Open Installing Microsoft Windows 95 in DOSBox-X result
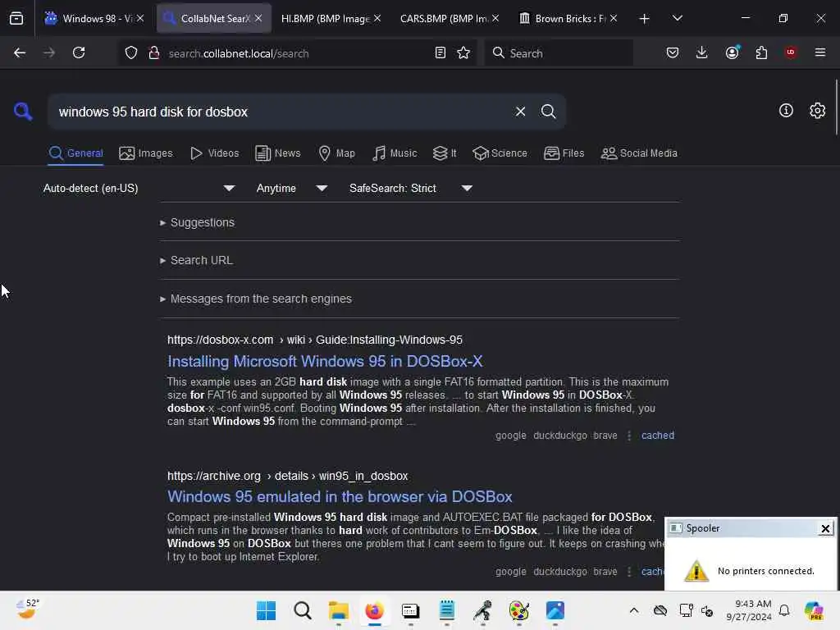The width and height of the screenshot is (840, 630). coord(325,362)
